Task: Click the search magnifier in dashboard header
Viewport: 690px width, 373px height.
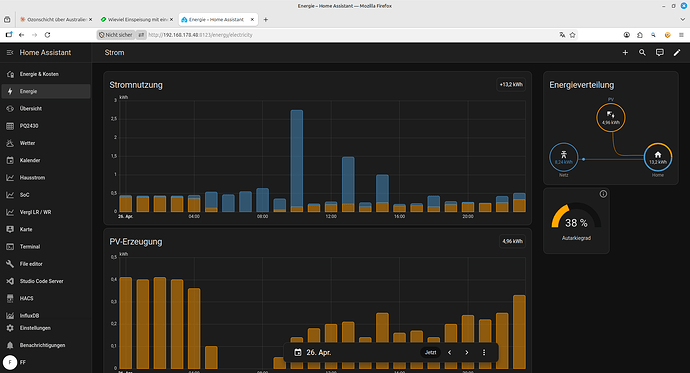Action: point(642,52)
